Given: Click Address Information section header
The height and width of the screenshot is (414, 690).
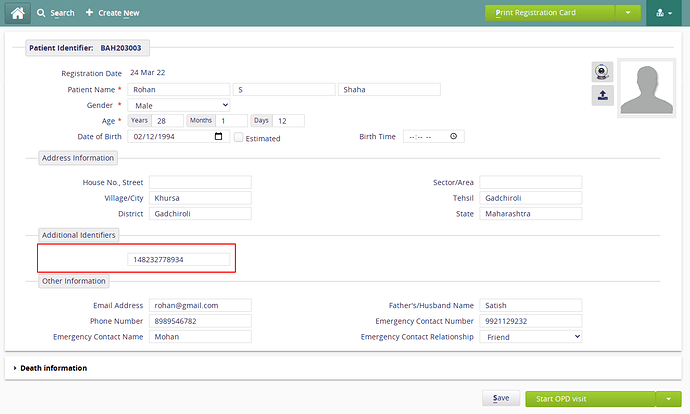Looking at the screenshot, I should coord(78,158).
